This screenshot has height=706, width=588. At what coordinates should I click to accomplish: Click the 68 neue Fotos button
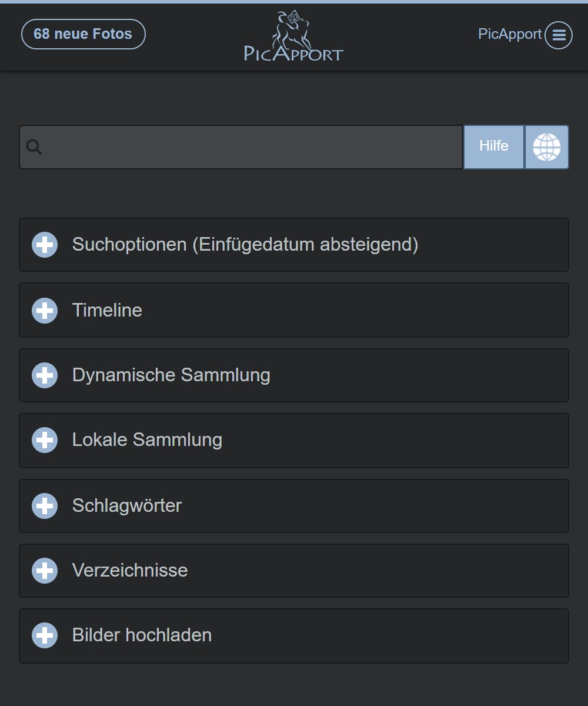click(x=83, y=34)
